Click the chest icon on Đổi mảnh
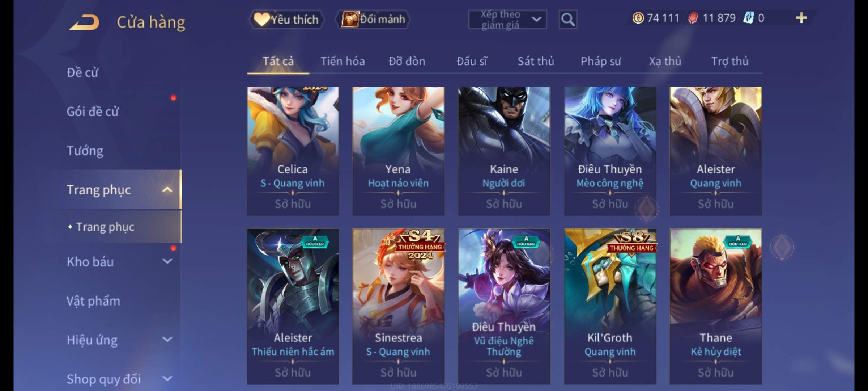This screenshot has height=391, width=868. pos(350,19)
